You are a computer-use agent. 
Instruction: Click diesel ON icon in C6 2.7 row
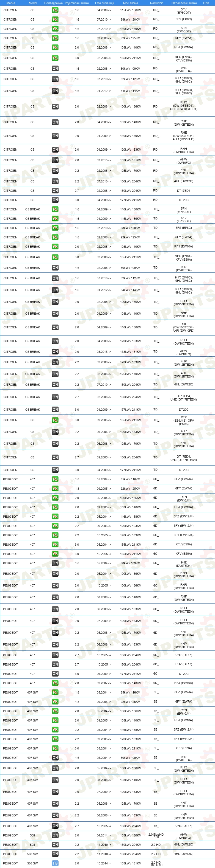click(55, 457)
